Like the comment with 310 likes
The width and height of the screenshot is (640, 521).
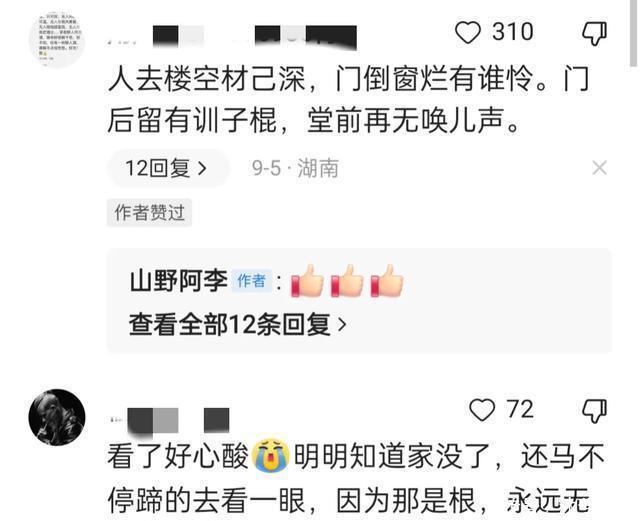468,33
